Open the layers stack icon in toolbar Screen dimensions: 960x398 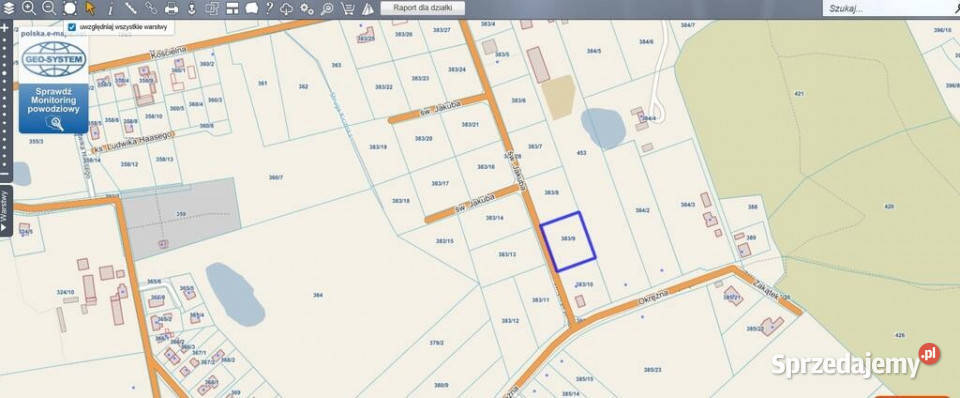pos(8,8)
